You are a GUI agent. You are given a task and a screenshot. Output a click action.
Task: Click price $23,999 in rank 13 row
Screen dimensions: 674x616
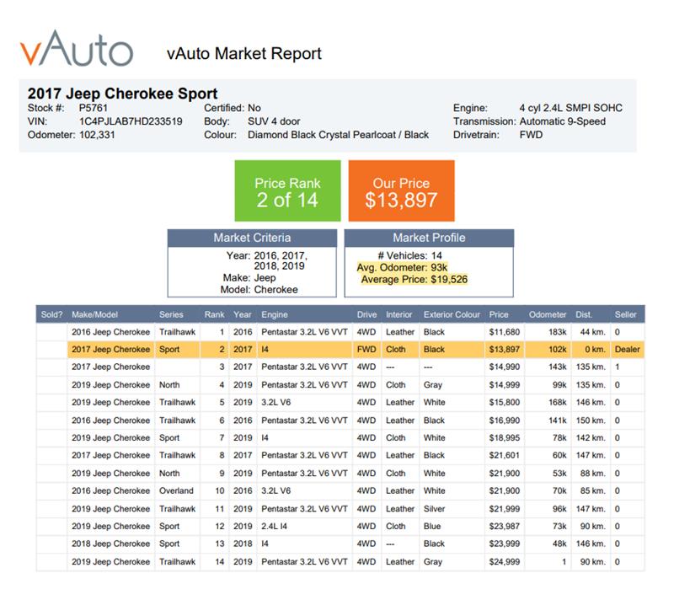pyautogui.click(x=504, y=544)
